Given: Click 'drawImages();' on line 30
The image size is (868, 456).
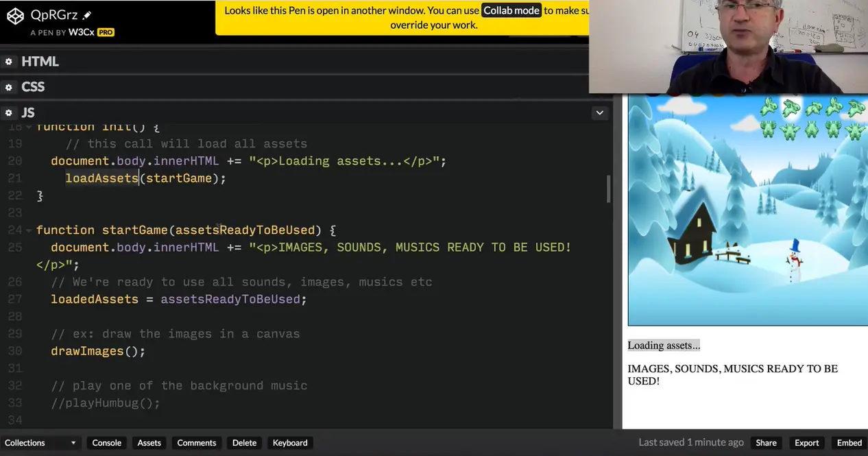Looking at the screenshot, I should (x=98, y=351).
